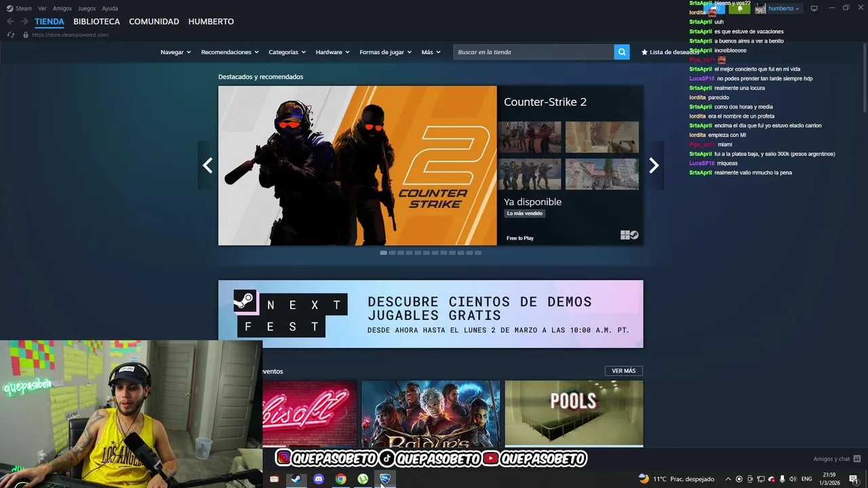Open Windows notification center icon
868x488 pixels.
pos(853,479)
